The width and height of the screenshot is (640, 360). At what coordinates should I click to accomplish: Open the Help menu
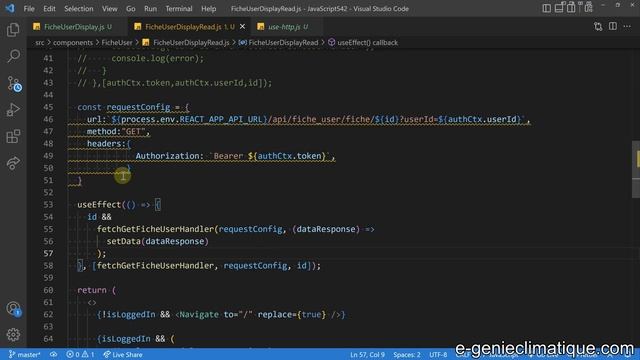208,9
